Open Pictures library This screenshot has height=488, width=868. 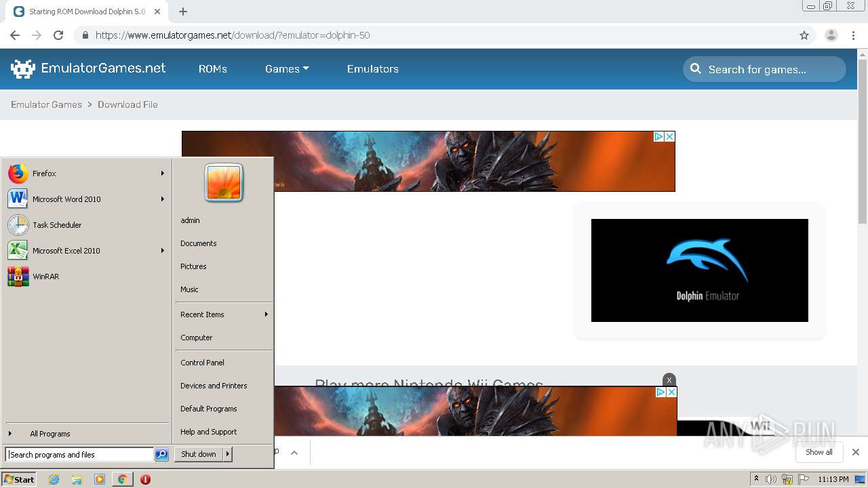pyautogui.click(x=223, y=266)
